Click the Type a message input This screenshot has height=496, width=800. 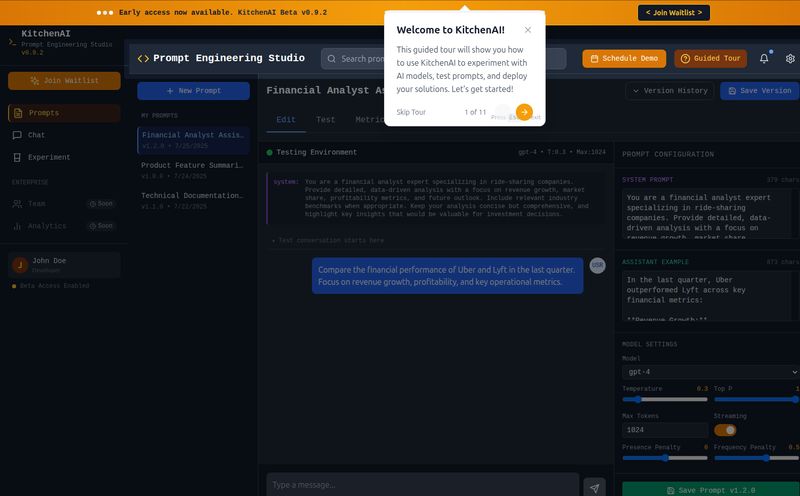(422, 485)
